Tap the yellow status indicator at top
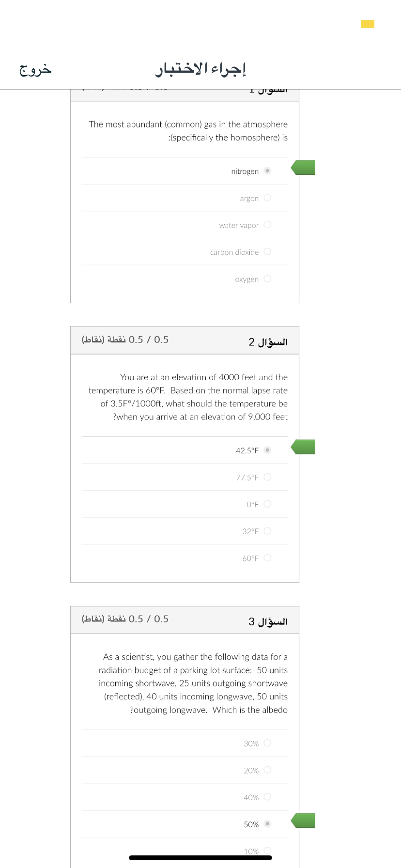401x868 pixels. point(368,24)
